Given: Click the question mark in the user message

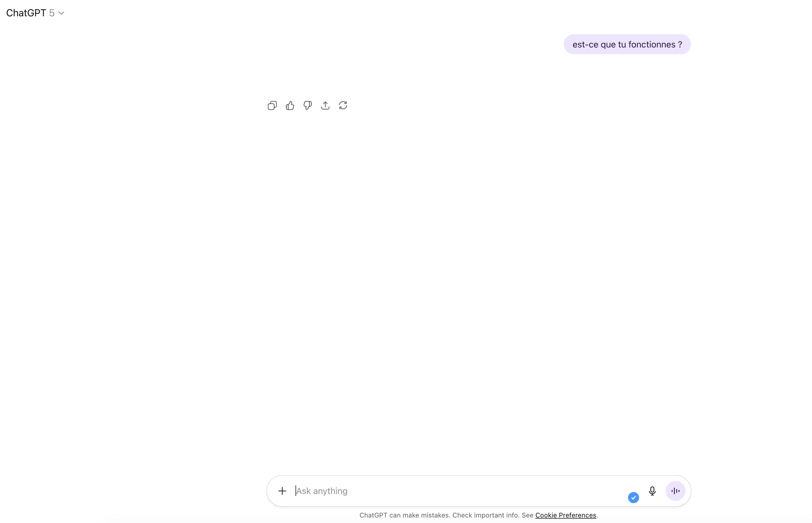Looking at the screenshot, I should pyautogui.click(x=680, y=44).
